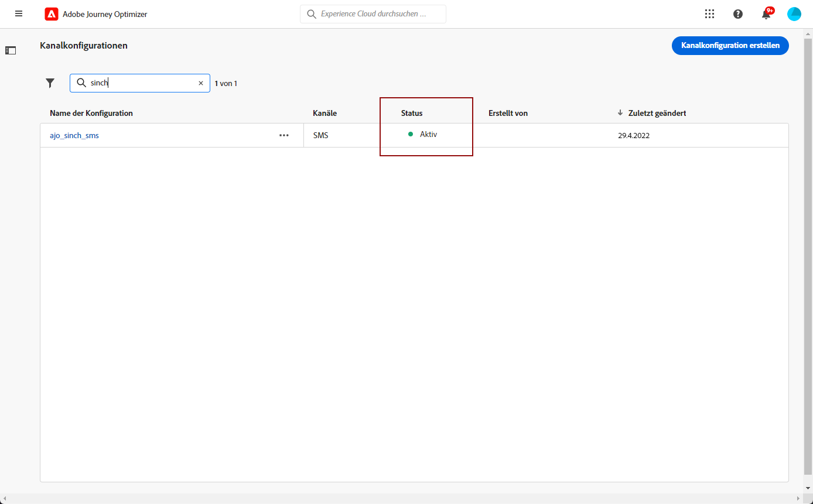Click the horizontal scrollbar right arrow
This screenshot has width=813, height=504.
pyautogui.click(x=798, y=499)
